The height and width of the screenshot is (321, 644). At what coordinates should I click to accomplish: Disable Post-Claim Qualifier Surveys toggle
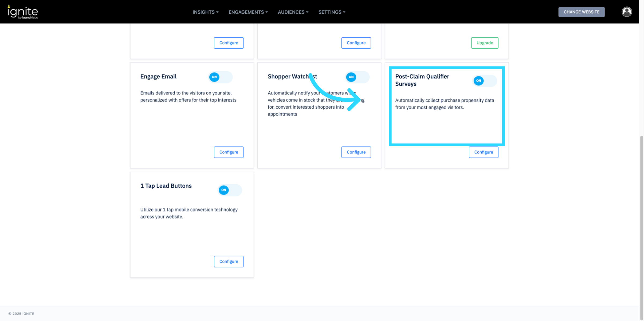(485, 81)
